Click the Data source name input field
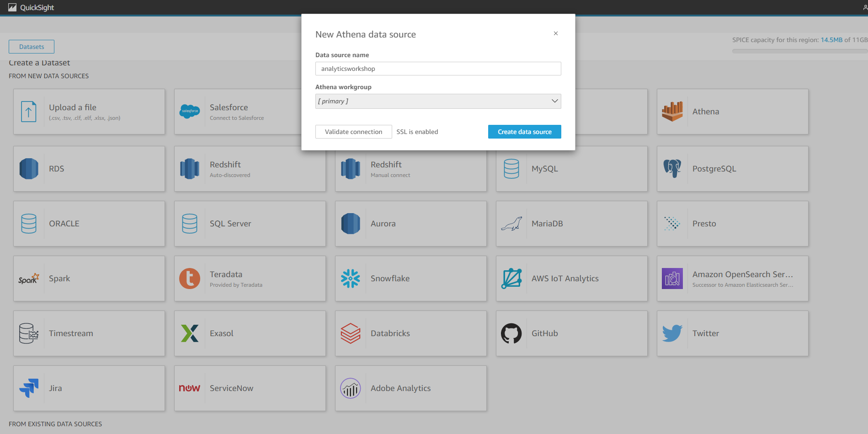Viewport: 868px width, 434px height. coord(438,69)
